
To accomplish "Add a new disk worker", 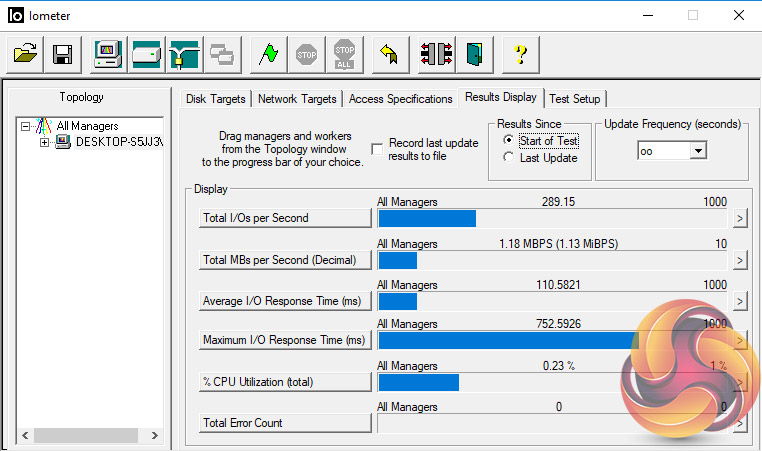I will point(146,54).
